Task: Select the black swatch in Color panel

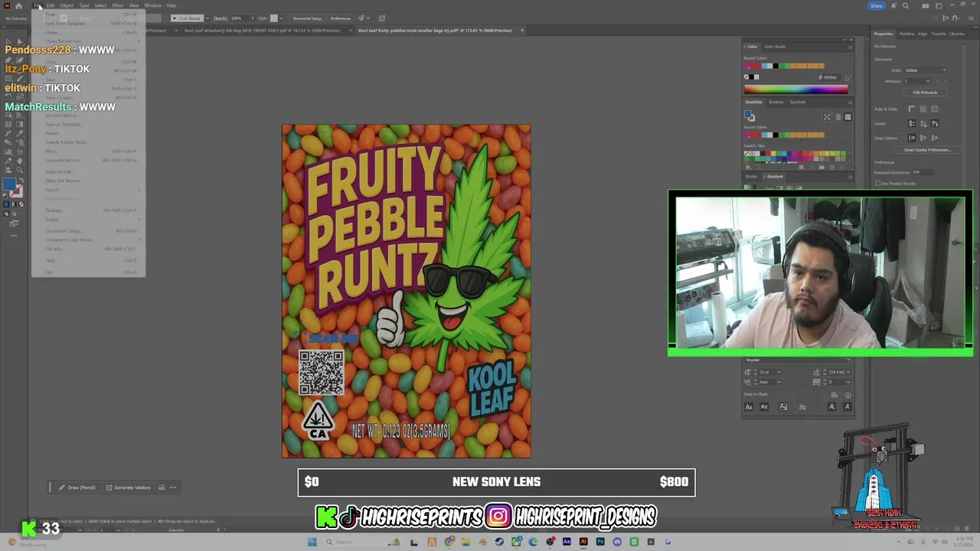Action: 751,77
